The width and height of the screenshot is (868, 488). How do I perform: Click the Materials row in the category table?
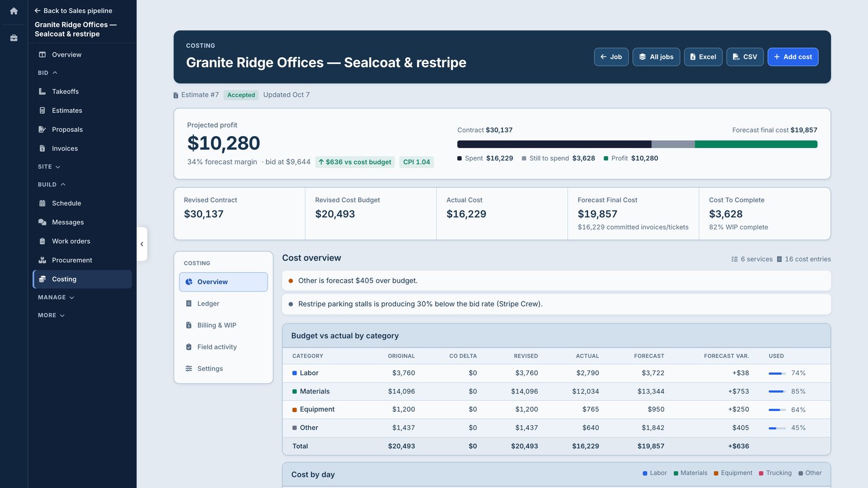(557, 391)
